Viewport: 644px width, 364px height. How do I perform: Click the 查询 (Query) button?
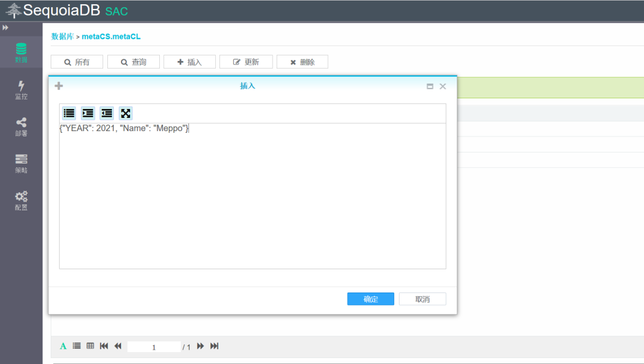134,62
